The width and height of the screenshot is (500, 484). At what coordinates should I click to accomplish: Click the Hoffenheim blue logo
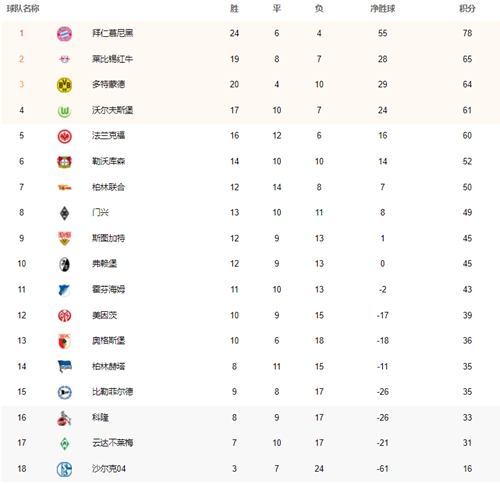[x=64, y=290]
